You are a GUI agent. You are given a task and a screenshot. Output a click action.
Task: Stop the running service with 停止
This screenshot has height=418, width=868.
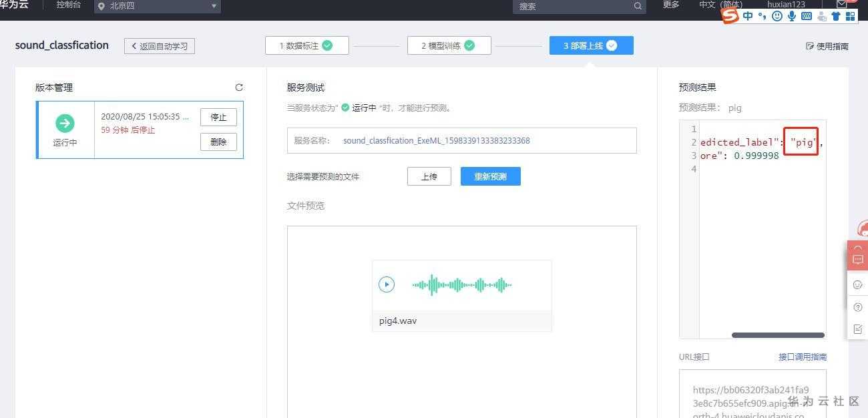coord(218,117)
